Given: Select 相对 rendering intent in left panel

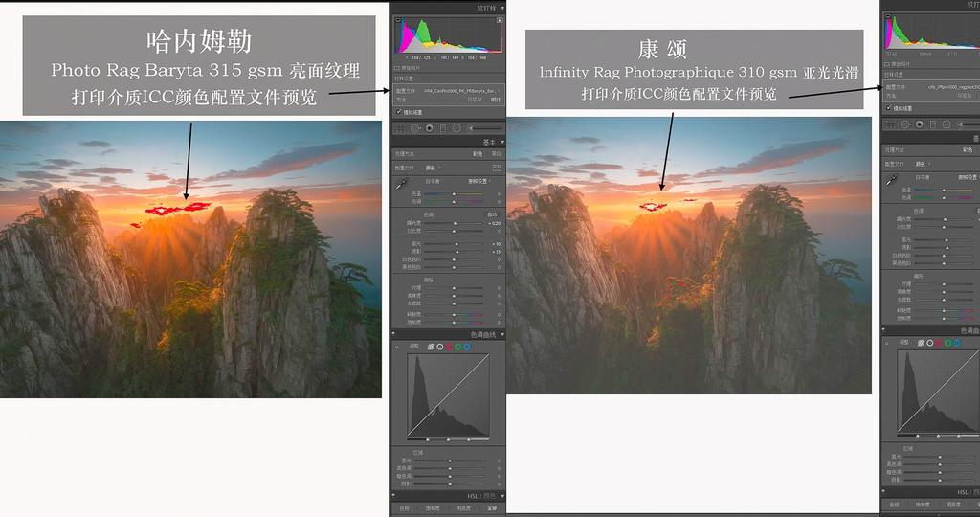Looking at the screenshot, I should [x=496, y=100].
